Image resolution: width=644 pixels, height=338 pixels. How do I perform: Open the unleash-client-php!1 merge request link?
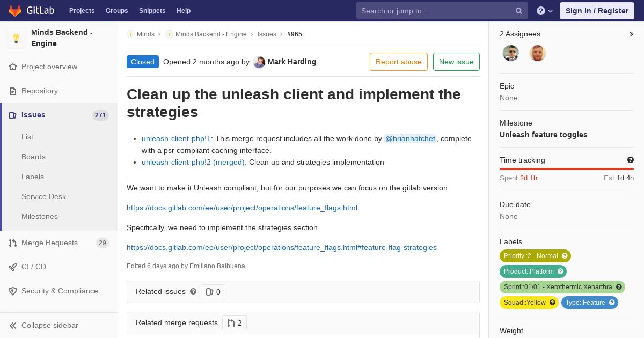click(177, 138)
